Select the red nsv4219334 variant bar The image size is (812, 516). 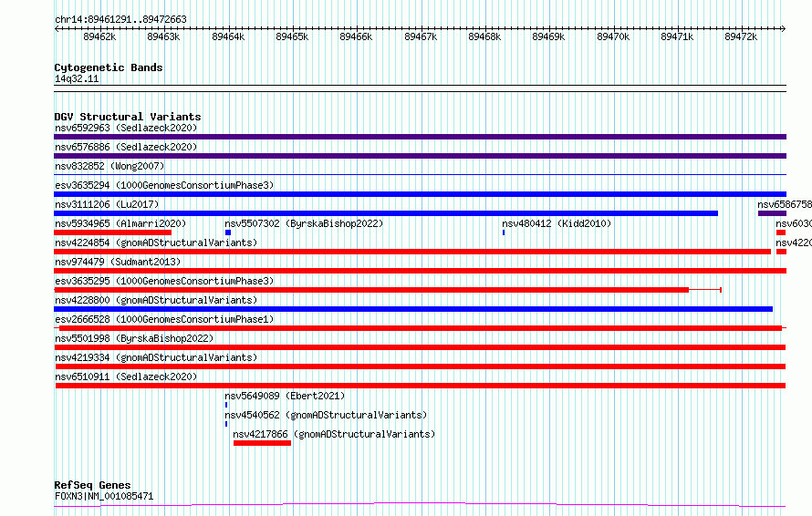[x=421, y=366]
